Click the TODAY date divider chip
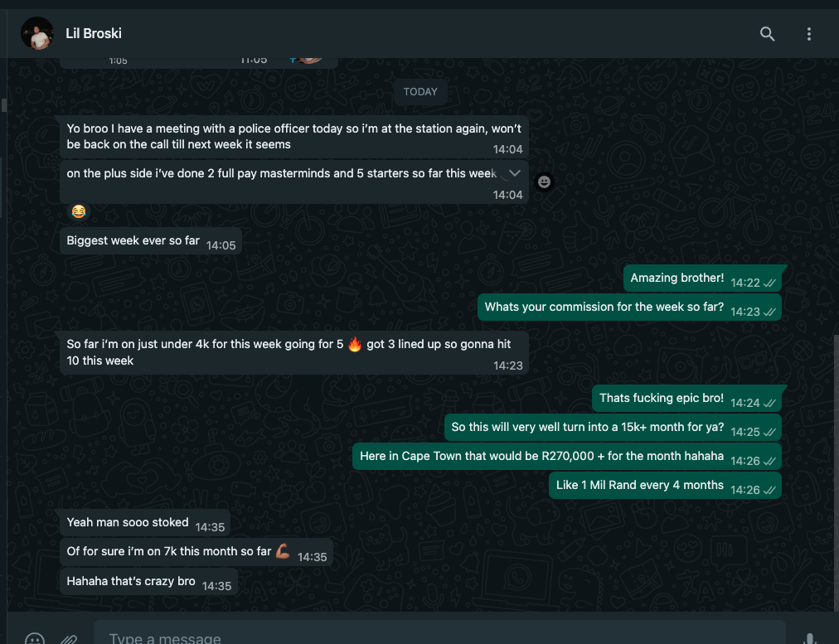 click(x=420, y=92)
